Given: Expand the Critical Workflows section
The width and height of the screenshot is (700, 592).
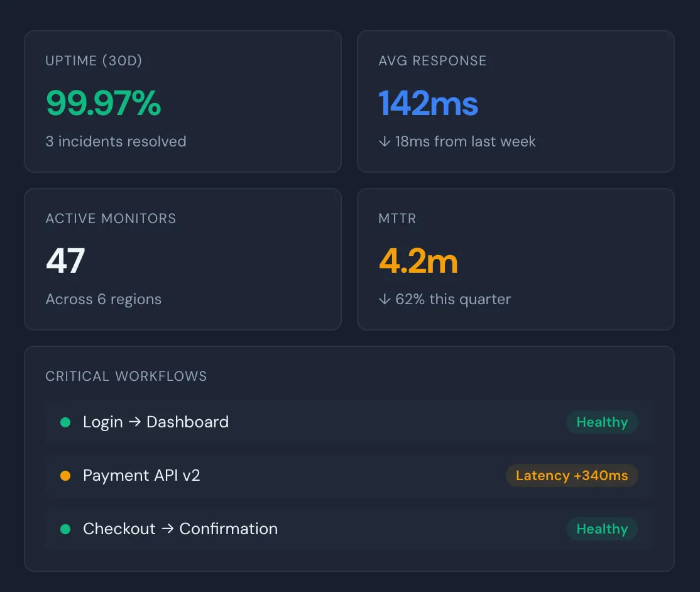Looking at the screenshot, I should tap(126, 376).
